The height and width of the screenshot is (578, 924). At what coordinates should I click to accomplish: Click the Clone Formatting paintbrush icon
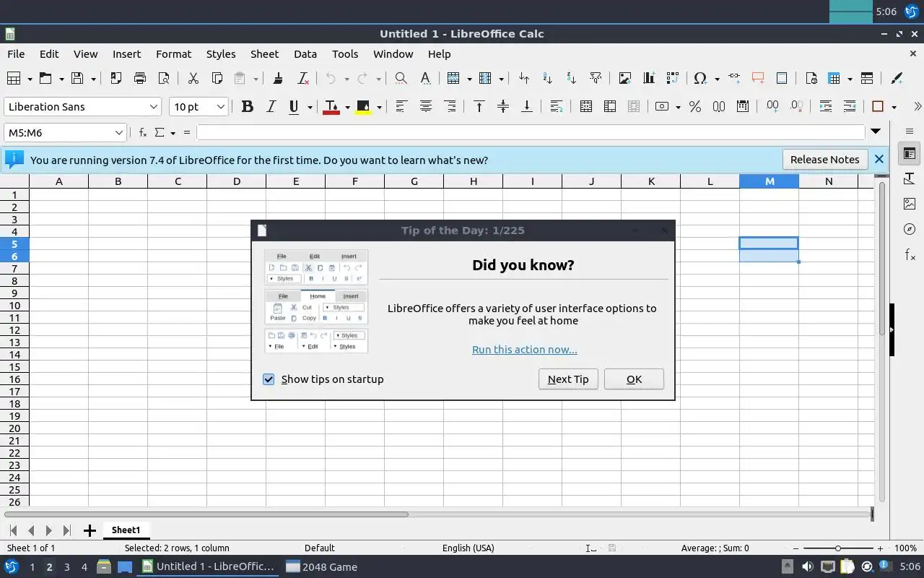click(x=278, y=78)
